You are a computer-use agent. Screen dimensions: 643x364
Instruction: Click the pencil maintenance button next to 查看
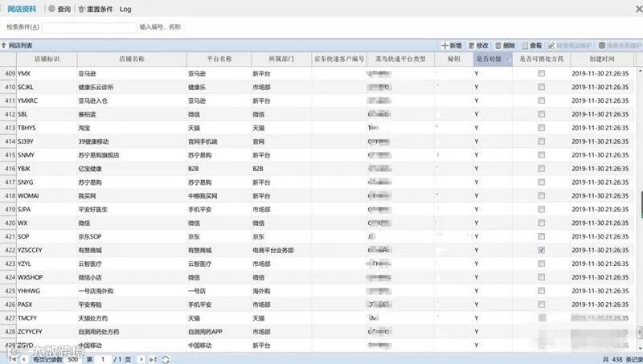point(570,46)
